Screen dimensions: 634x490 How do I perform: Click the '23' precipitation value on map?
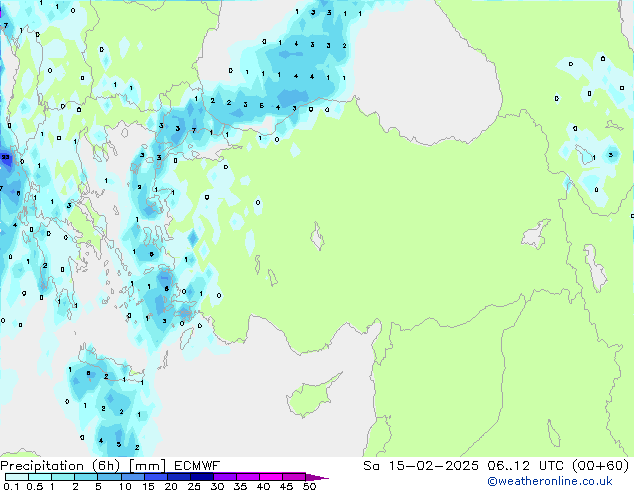5,157
